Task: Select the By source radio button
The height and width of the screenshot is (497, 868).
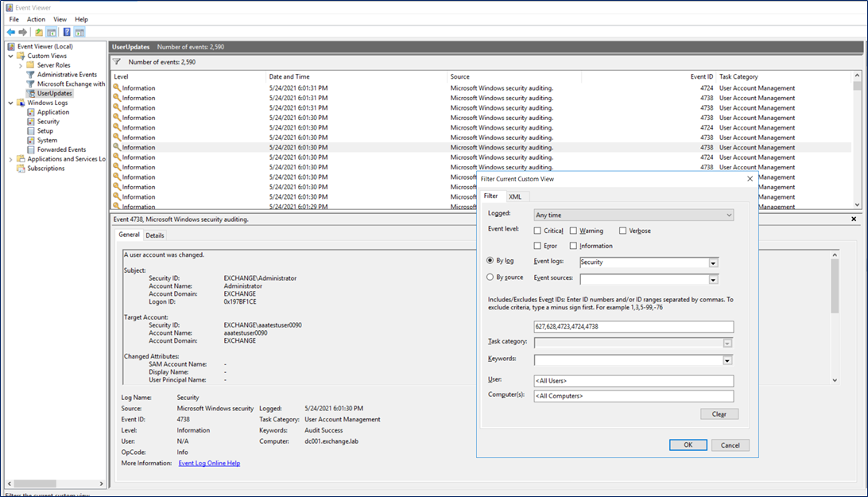Action: pos(490,277)
